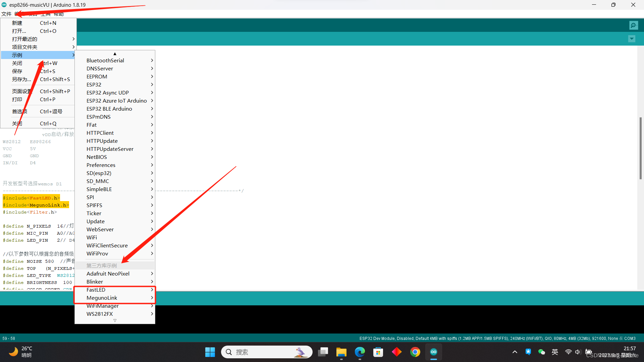Open Microsoft Store taskbar icon
The width and height of the screenshot is (644, 362).
tap(378, 352)
